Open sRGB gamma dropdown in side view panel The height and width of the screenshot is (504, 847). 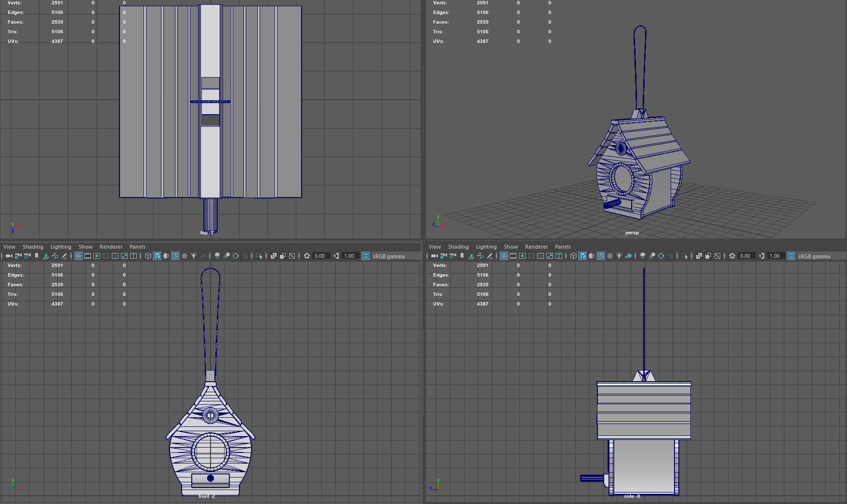pyautogui.click(x=821, y=256)
